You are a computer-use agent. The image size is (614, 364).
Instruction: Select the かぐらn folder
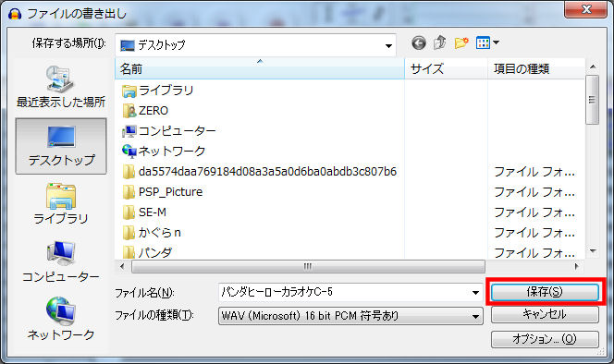coord(152,233)
